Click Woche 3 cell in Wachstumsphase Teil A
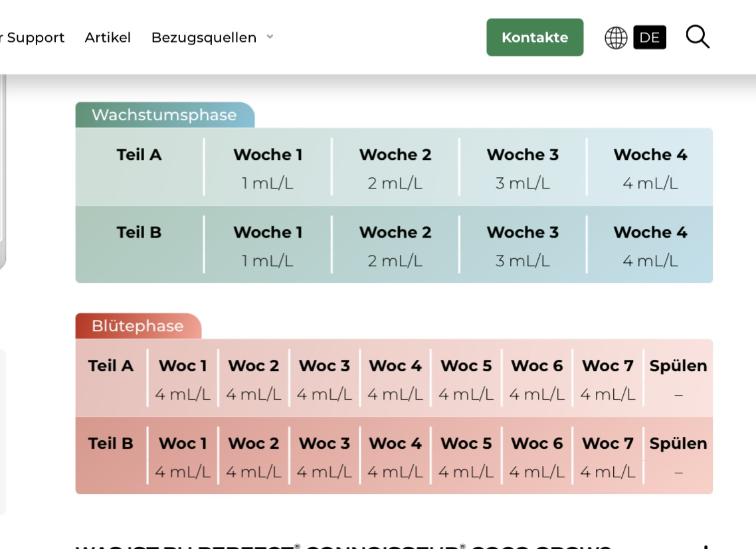The height and width of the screenshot is (549, 756). click(523, 168)
